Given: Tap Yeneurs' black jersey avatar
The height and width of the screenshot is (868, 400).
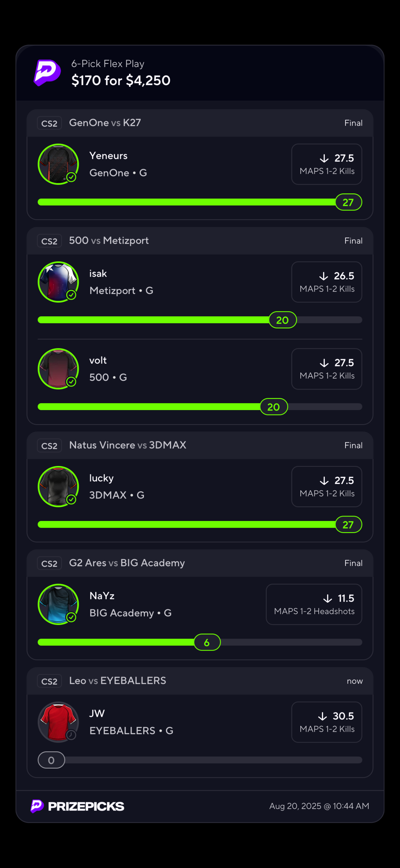Looking at the screenshot, I should point(58,164).
